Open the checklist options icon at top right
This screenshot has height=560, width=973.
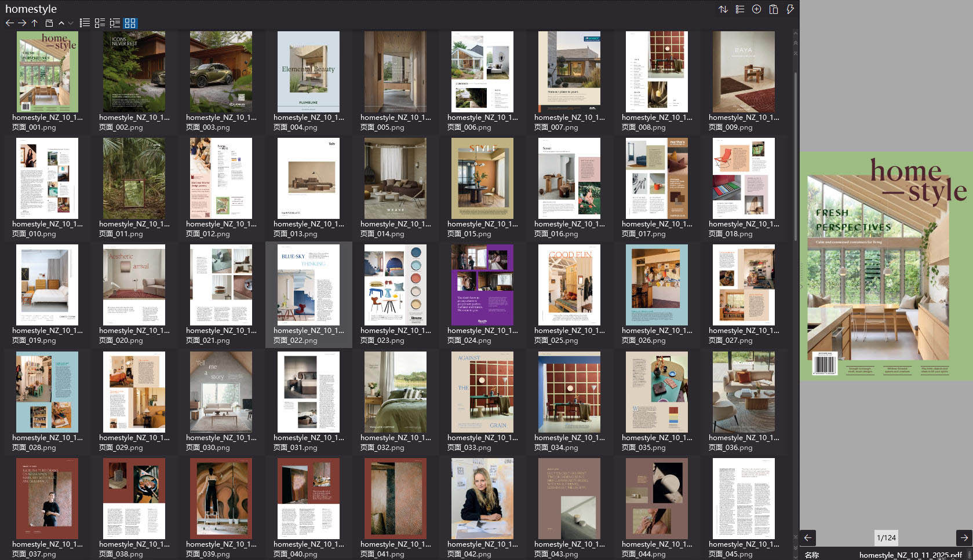(x=740, y=9)
